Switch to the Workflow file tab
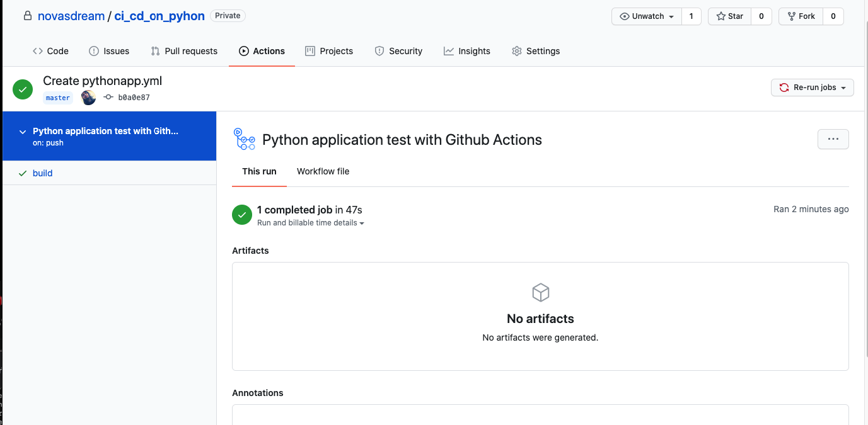The width and height of the screenshot is (868, 425). [x=323, y=171]
